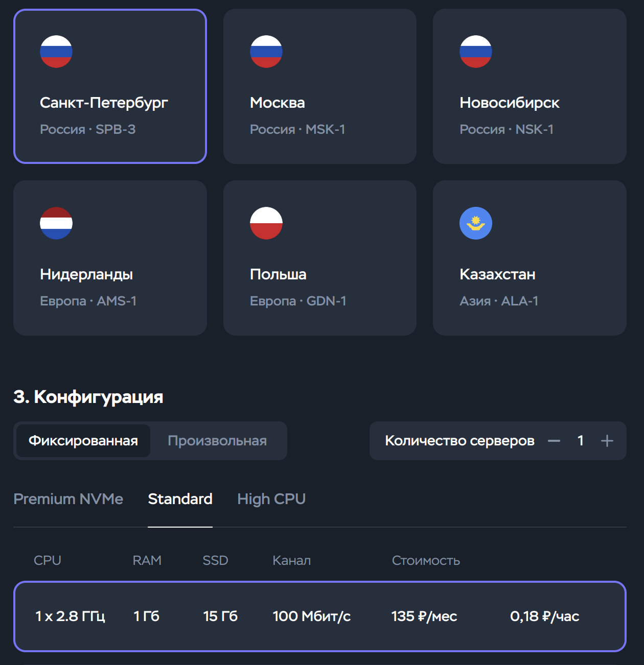Increase server count with the plus icon

pos(607,441)
